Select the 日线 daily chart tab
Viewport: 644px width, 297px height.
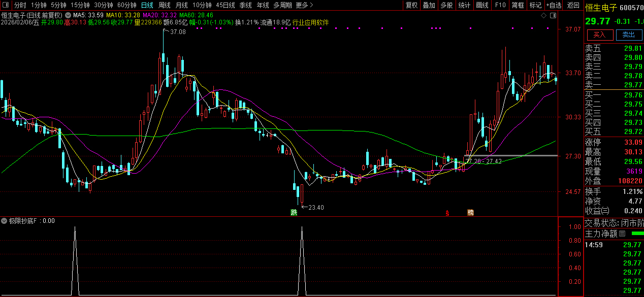click(x=147, y=5)
